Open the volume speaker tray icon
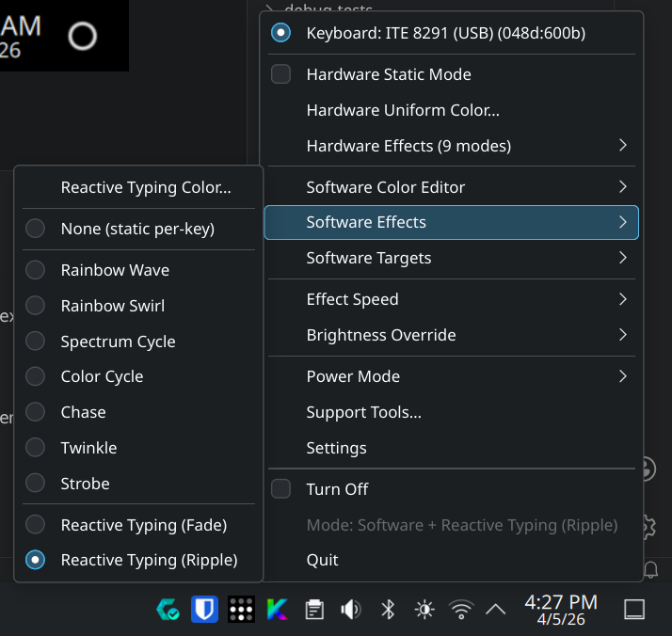 pyautogui.click(x=351, y=610)
